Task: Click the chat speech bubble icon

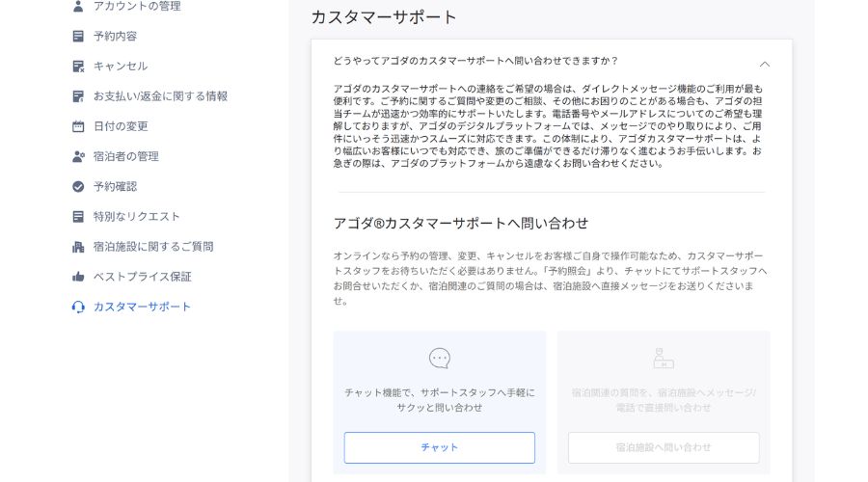Action: coord(440,359)
